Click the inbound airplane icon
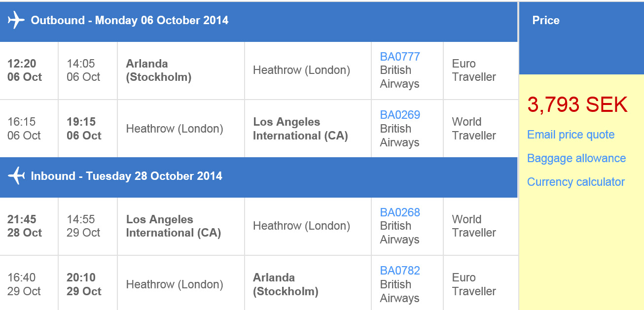644x310 pixels. [x=16, y=176]
